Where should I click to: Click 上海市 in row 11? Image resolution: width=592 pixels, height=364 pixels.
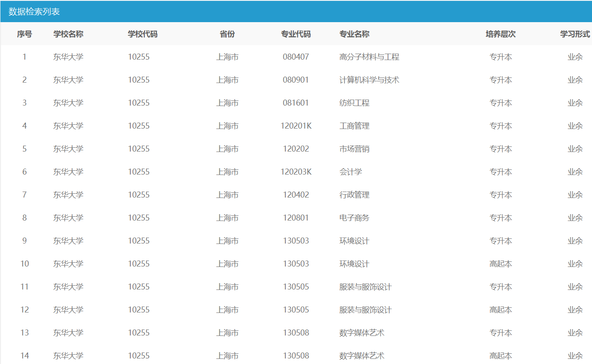point(227,287)
